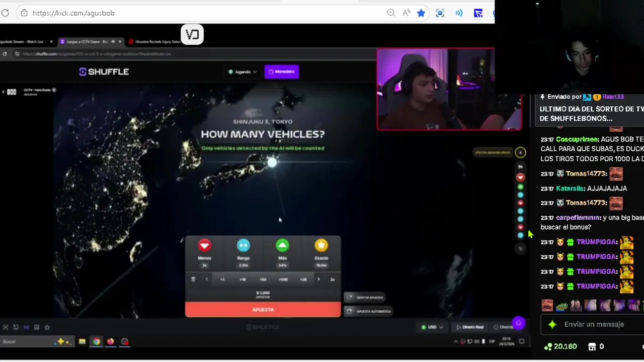
Task: Open the blue screenshot capture extension icon
Action: (440, 13)
